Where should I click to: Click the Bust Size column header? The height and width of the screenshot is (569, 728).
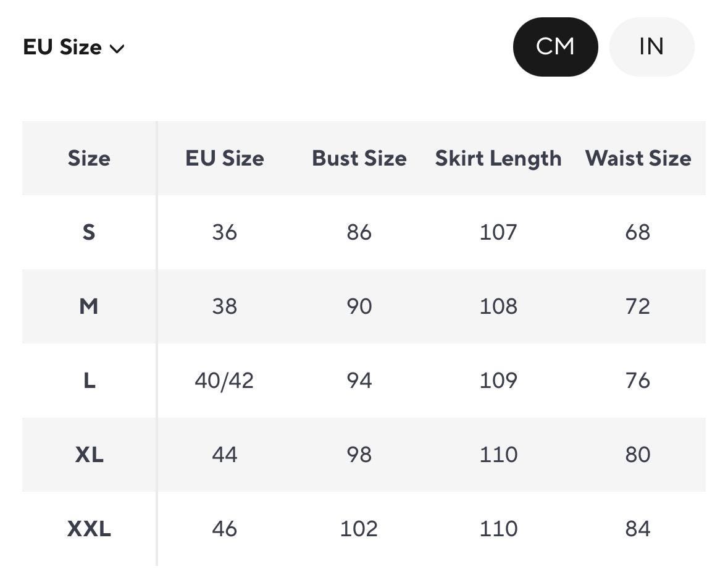(x=359, y=158)
